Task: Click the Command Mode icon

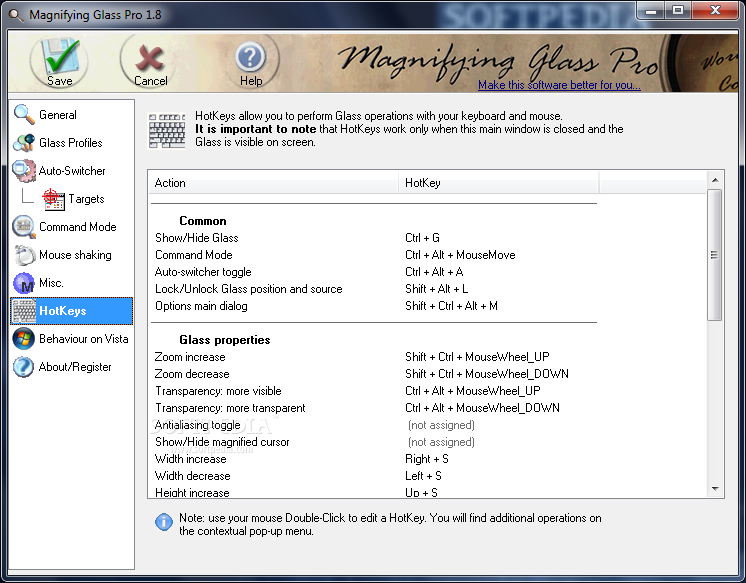Action: tap(24, 227)
